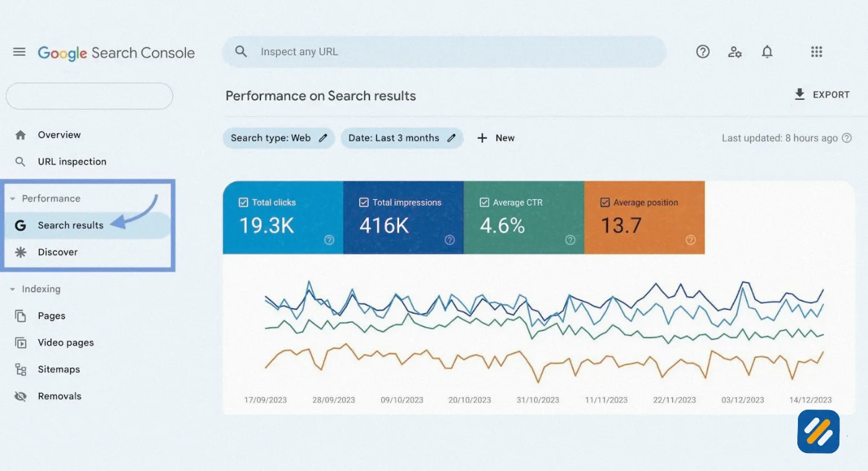Click the plus icon for new filter

pyautogui.click(x=482, y=138)
